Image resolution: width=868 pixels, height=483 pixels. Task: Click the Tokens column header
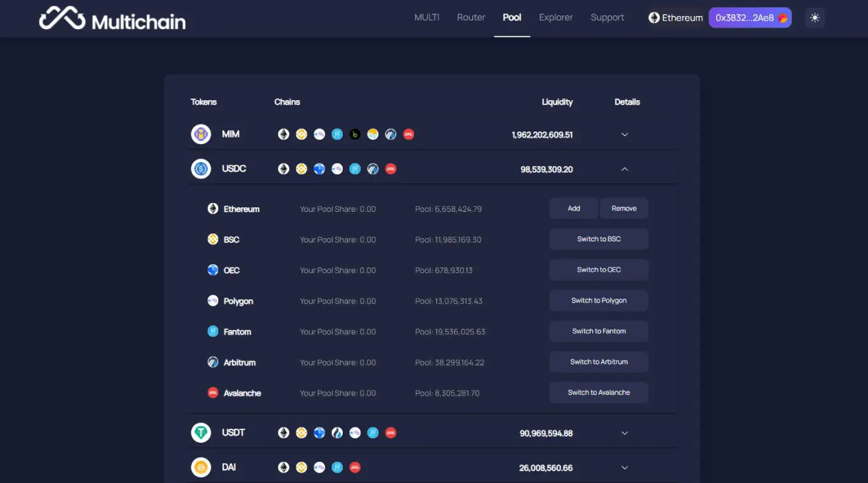click(204, 102)
